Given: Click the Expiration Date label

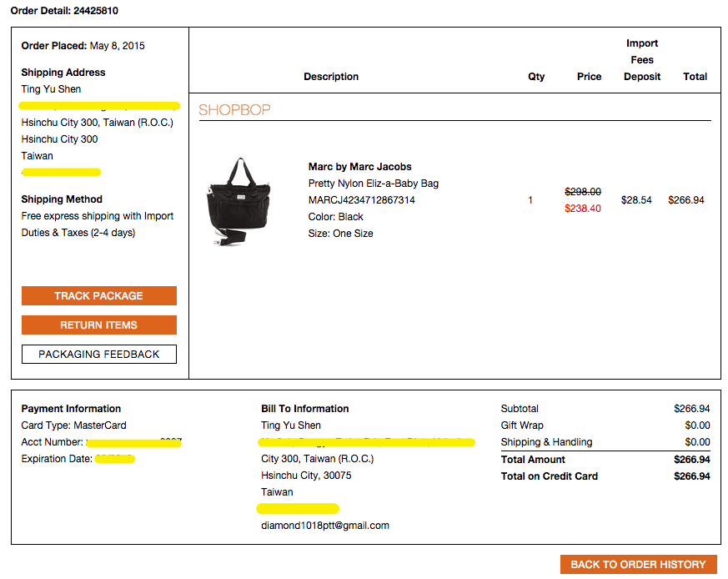Looking at the screenshot, I should 57,459.
